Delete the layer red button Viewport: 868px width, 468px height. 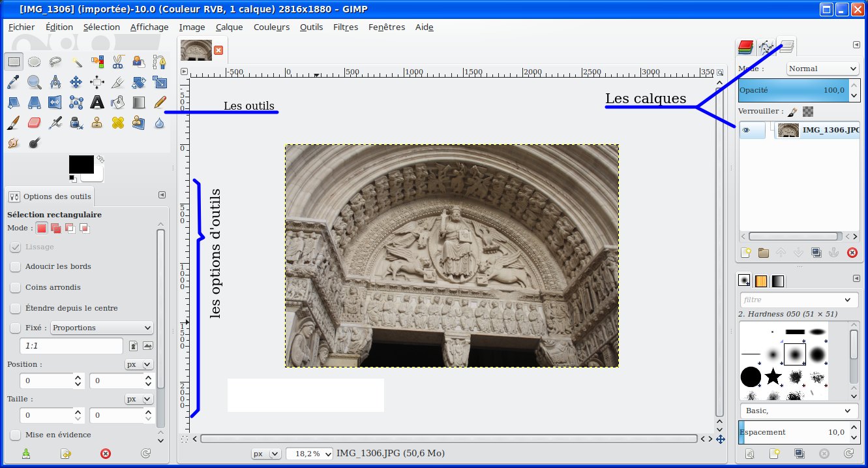[852, 253]
